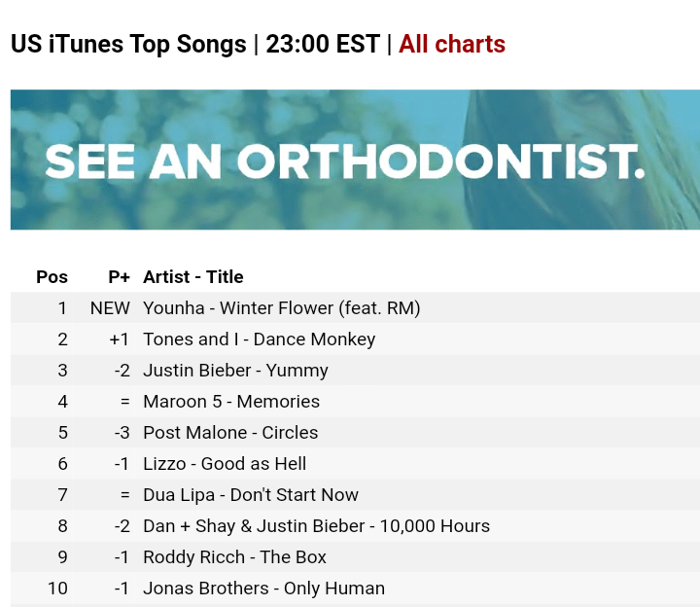This screenshot has height=607, width=700.
Task: Click the Pos column header
Action: click(52, 277)
